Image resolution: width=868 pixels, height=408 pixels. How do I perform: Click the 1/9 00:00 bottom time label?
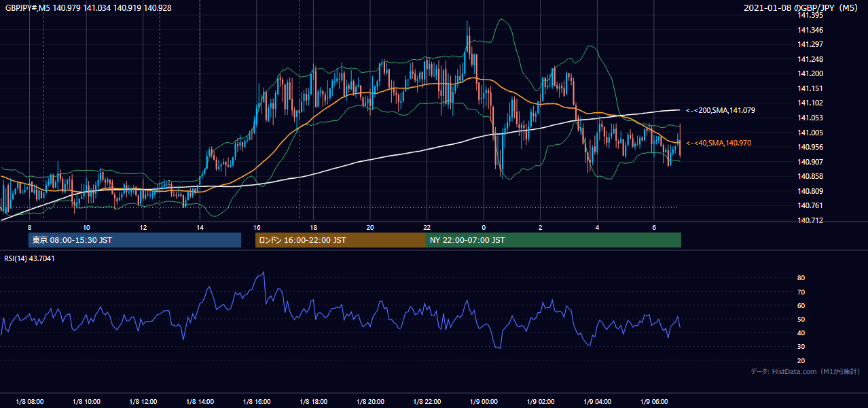483,402
